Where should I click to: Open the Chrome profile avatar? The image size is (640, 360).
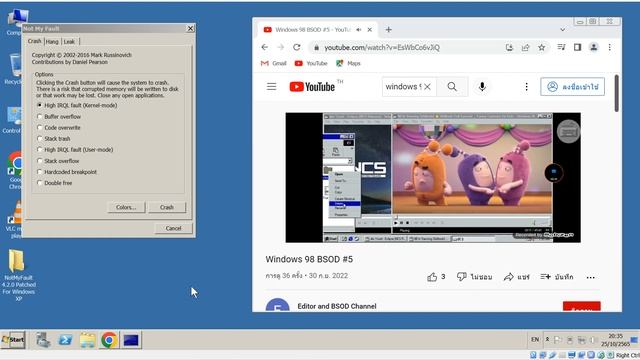click(593, 47)
